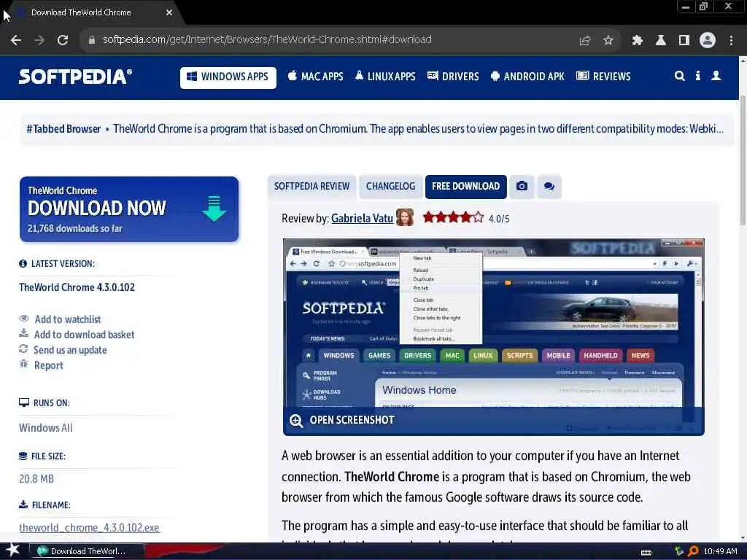747x560 pixels.
Task: Switch to Softpedia Review tab
Action: pos(311,186)
